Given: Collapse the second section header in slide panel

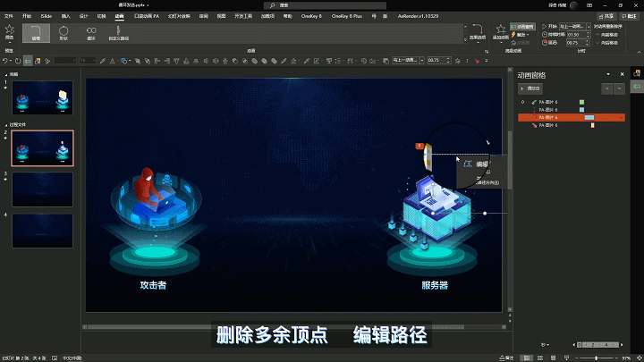Looking at the screenshot, I should click(x=6, y=125).
